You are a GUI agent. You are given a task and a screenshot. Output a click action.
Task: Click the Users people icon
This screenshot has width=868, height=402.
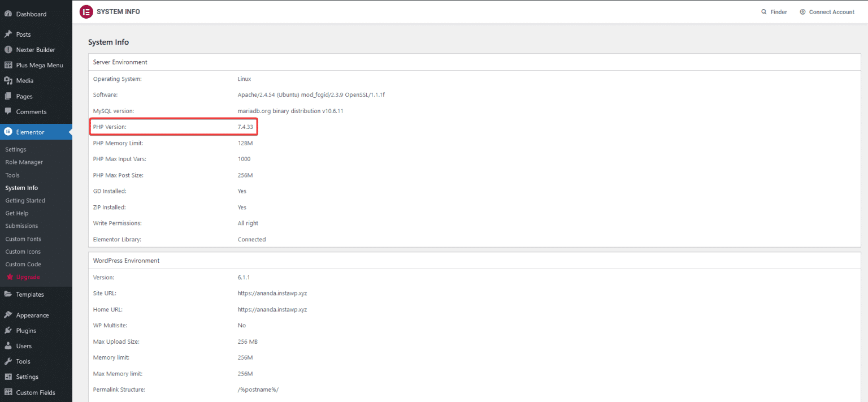[8, 345]
